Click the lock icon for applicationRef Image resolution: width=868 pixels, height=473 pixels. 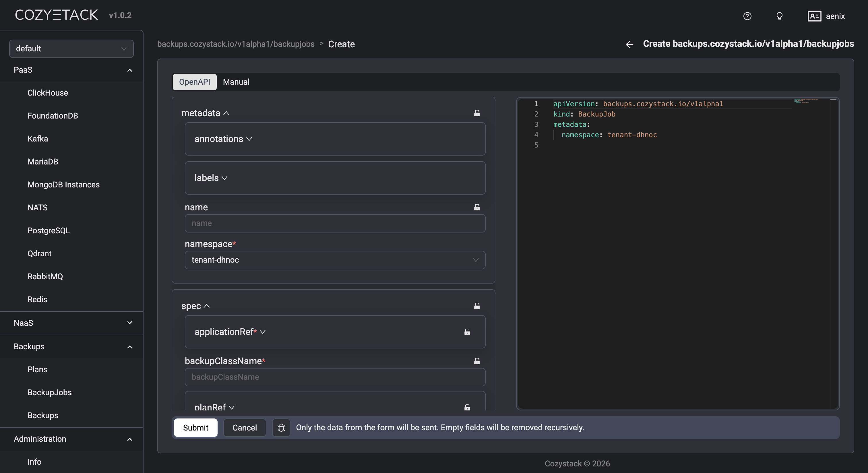(467, 332)
